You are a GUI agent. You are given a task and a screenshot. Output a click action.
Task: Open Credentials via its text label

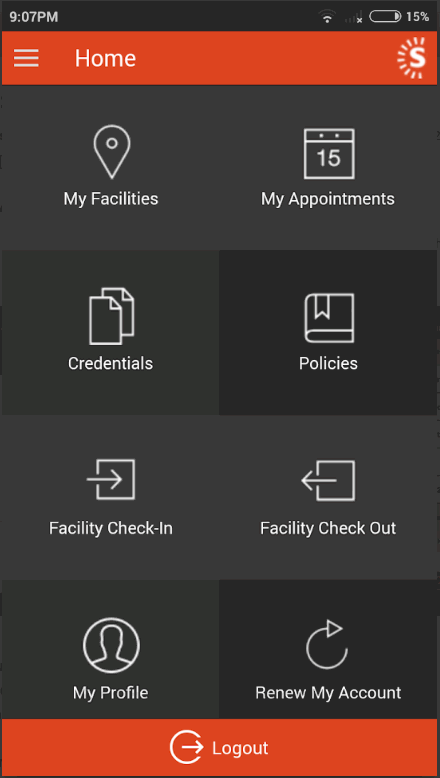[x=111, y=363]
